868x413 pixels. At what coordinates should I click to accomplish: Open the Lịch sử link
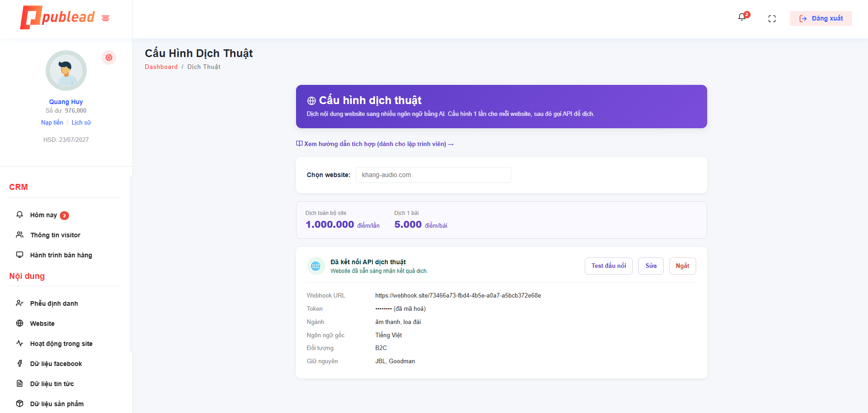(81, 122)
